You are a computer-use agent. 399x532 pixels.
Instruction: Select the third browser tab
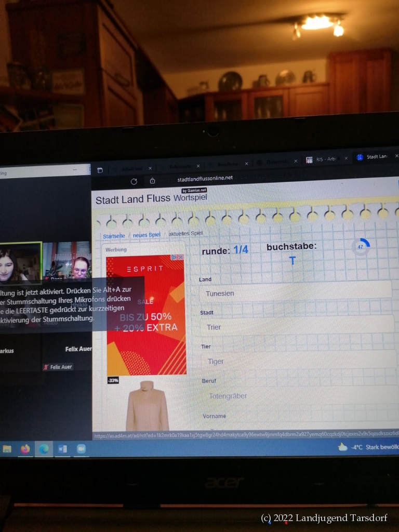[x=228, y=164]
